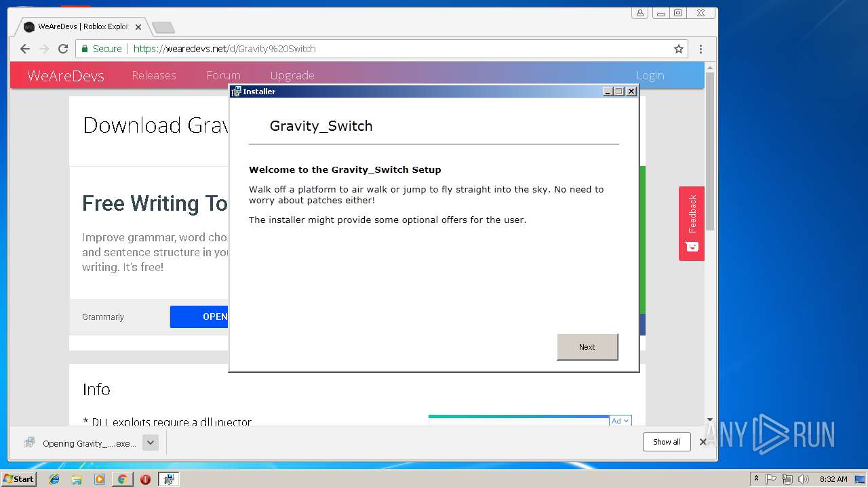Open the red Feedback side tab
The width and height of the screenshot is (868, 488).
692,224
